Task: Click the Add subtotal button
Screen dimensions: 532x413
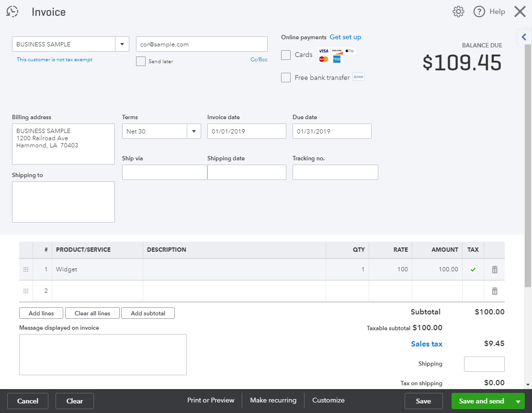Action: (x=147, y=313)
